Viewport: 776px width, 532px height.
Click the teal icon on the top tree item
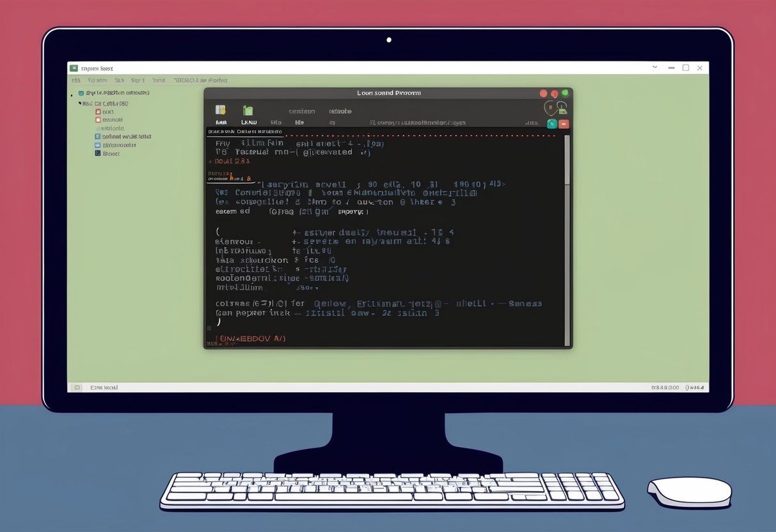pyautogui.click(x=81, y=93)
